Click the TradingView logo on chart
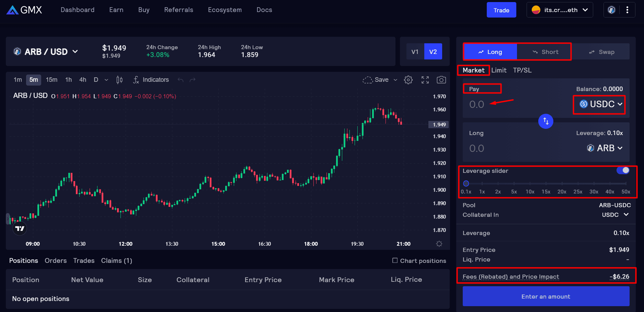The height and width of the screenshot is (312, 644). pyautogui.click(x=20, y=229)
